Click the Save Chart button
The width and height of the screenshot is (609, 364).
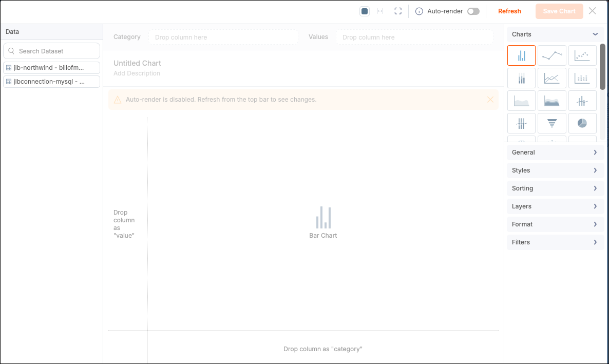pyautogui.click(x=559, y=11)
